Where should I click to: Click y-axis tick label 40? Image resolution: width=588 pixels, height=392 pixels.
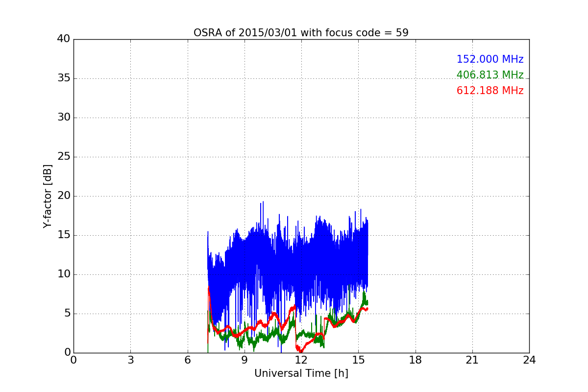[63, 39]
